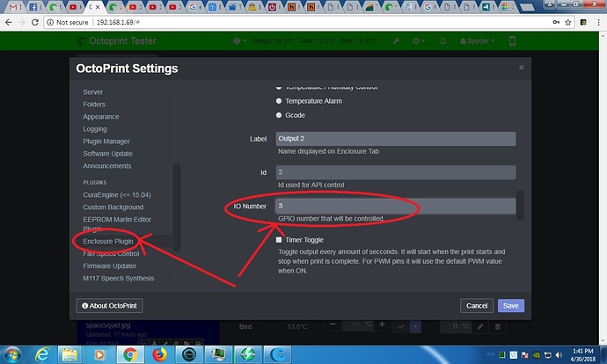Screen dimensions: 607x364
Task: Open the monitor icon taskbar application
Action: pyautogui.click(x=218, y=354)
